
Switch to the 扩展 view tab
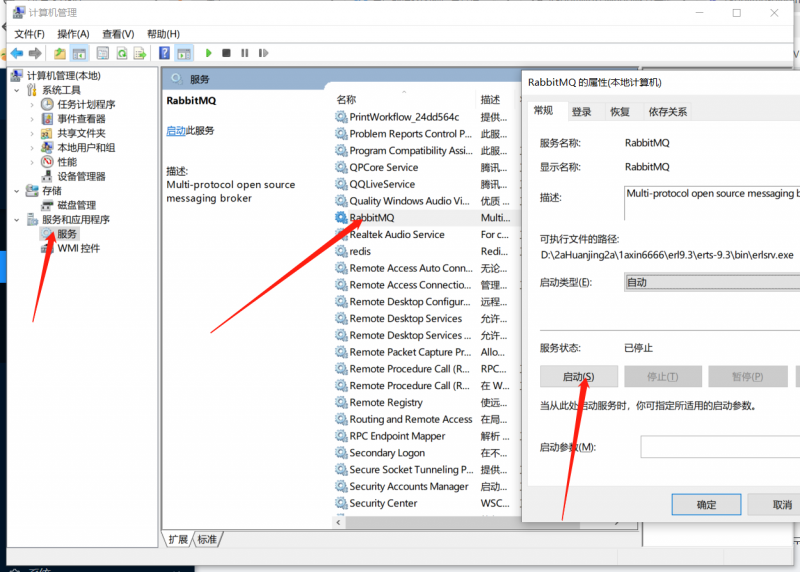[x=178, y=539]
